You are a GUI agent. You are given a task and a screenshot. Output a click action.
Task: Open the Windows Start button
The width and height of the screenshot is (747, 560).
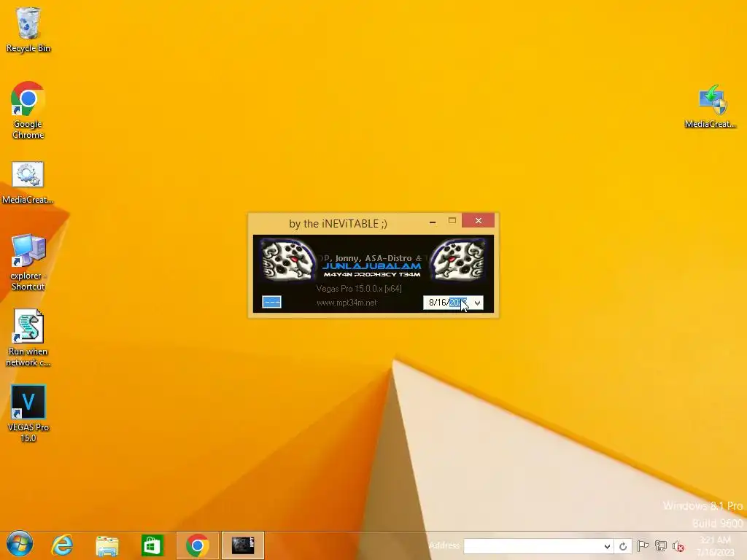(x=20, y=545)
